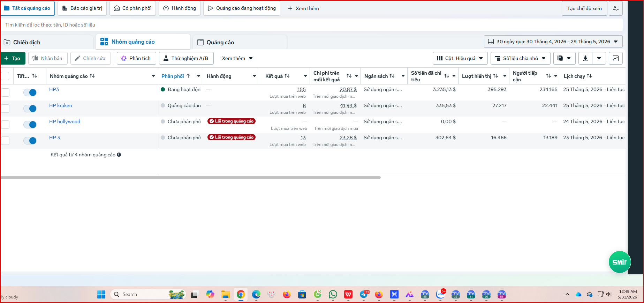Click the green Tạo create button

coord(13,58)
